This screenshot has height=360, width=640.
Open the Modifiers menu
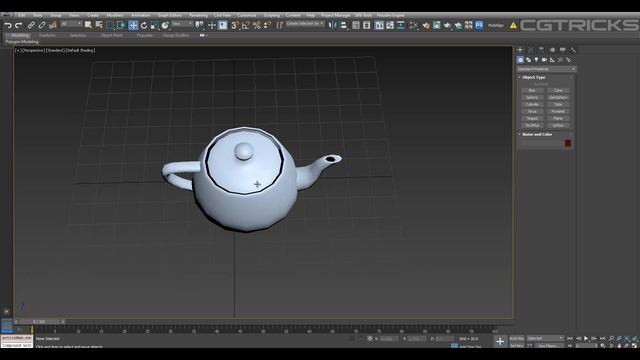tap(115, 16)
